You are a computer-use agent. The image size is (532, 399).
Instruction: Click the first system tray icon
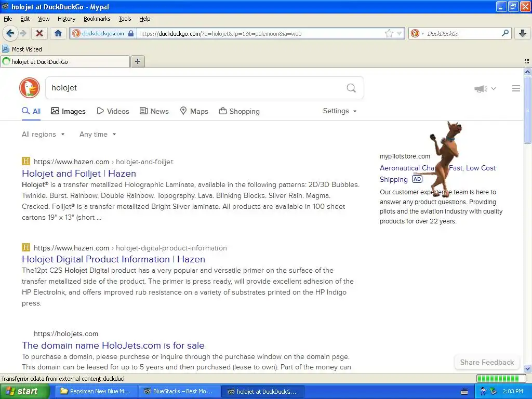point(483,391)
